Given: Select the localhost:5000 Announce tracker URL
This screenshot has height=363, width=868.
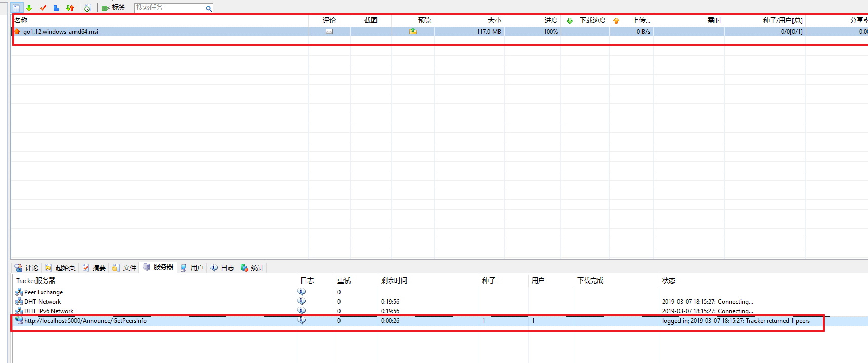Looking at the screenshot, I should (x=86, y=321).
